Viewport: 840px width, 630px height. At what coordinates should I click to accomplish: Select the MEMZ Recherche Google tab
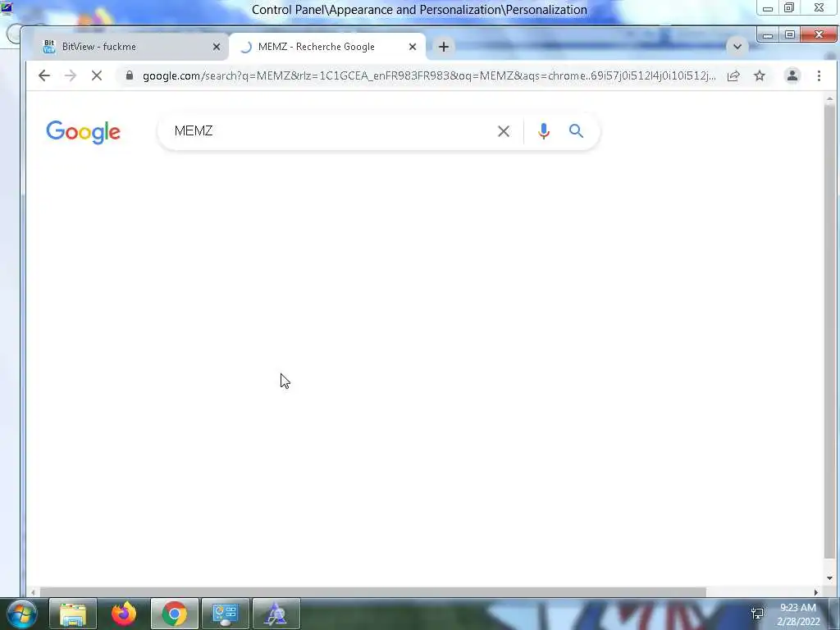point(326,47)
